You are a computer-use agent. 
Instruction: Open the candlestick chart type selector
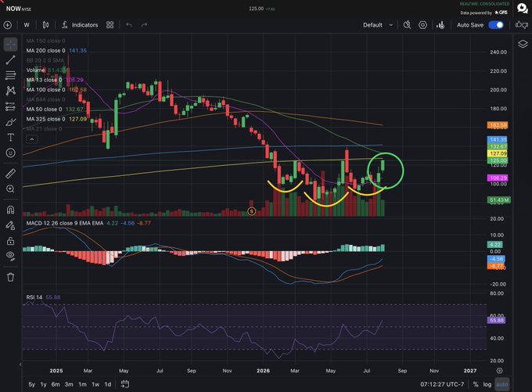pos(46,25)
